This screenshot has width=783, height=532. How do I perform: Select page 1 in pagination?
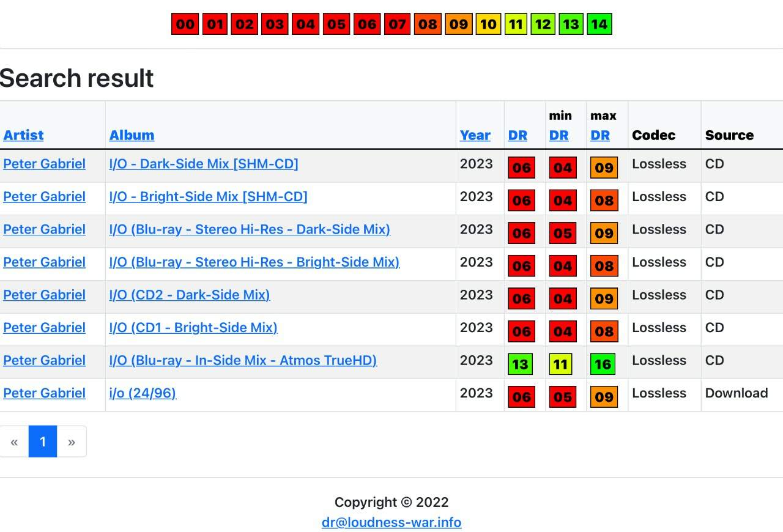click(x=43, y=441)
